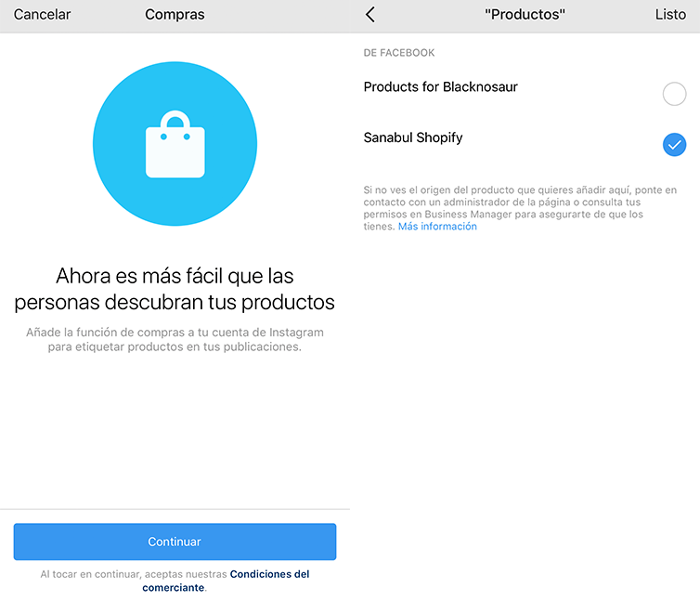
Task: Click the white shopping bag icon
Action: (x=175, y=144)
